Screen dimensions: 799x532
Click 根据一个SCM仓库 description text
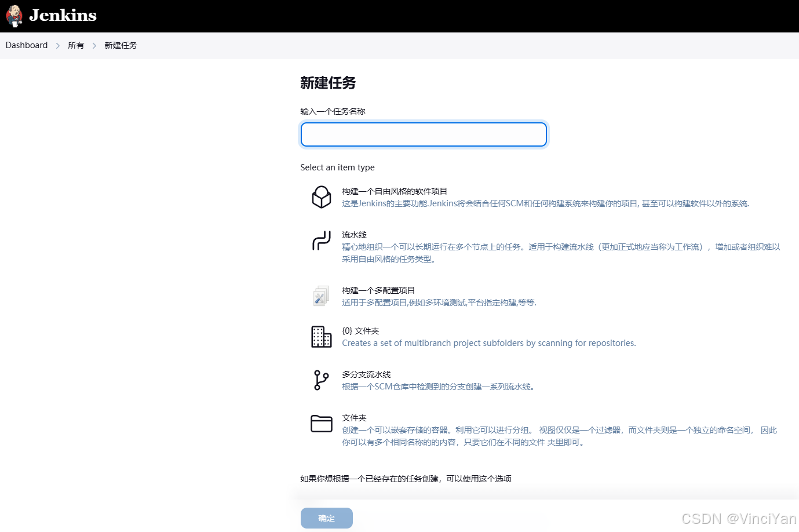point(438,387)
